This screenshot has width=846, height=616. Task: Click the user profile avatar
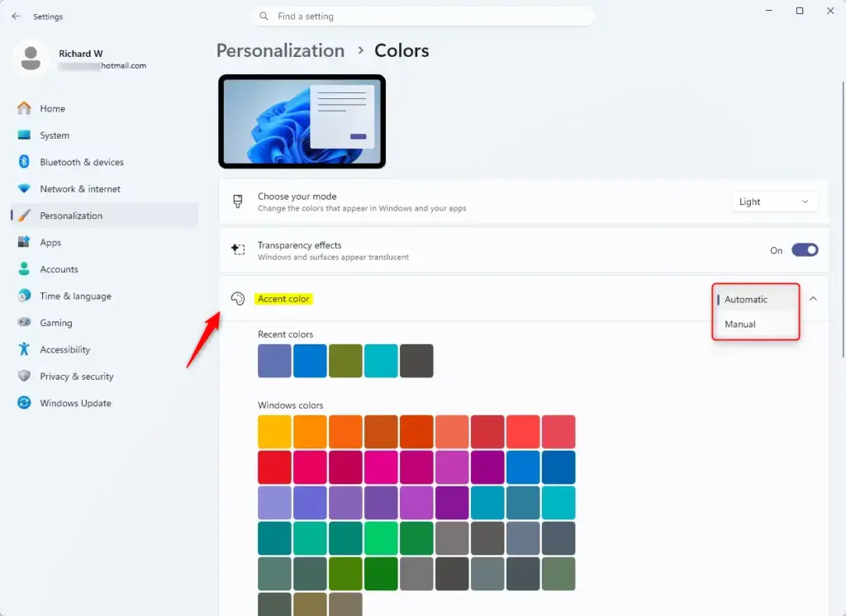click(x=31, y=58)
